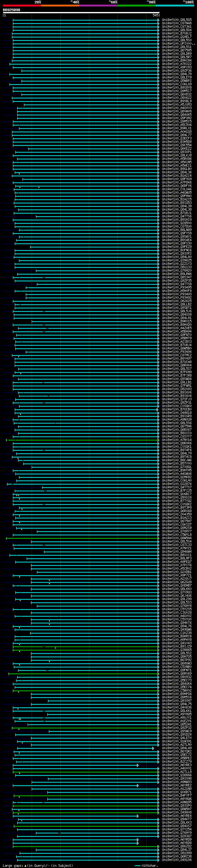
Task: Select hit label UniRef100_B9RLX1
Action: pos(177,128)
